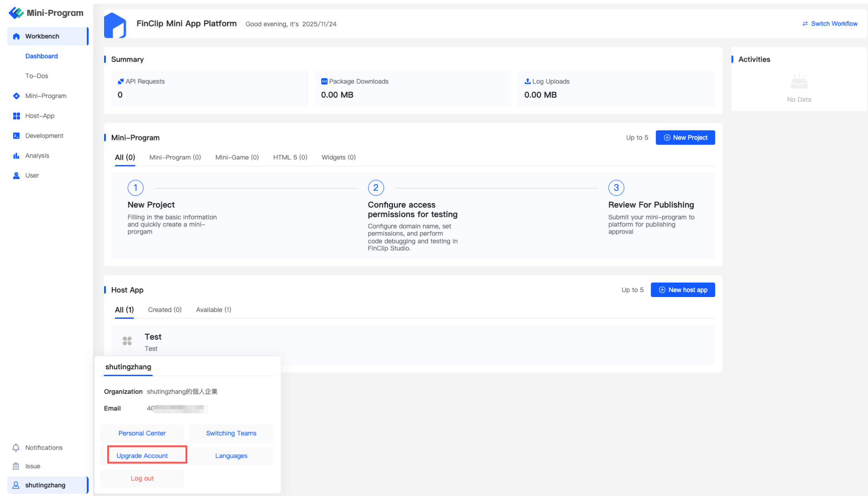868x496 pixels.
Task: Click the User person icon in sidebar
Action: pos(16,175)
